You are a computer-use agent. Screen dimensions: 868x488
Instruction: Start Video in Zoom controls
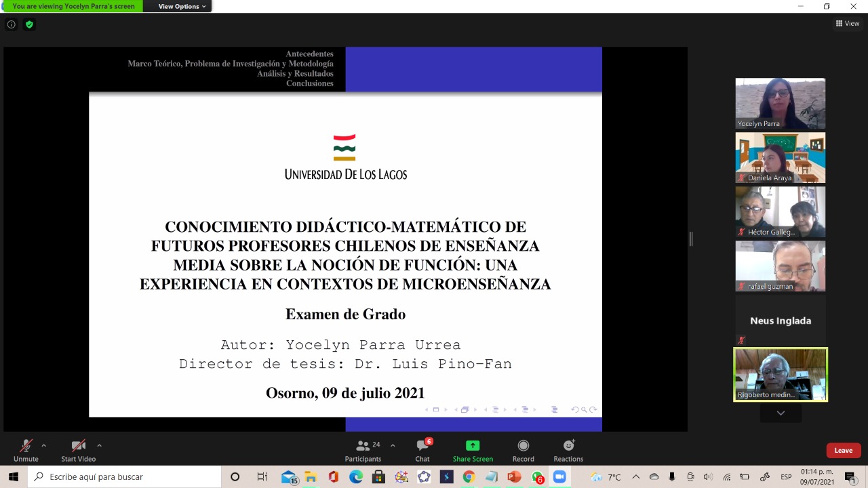79,451
